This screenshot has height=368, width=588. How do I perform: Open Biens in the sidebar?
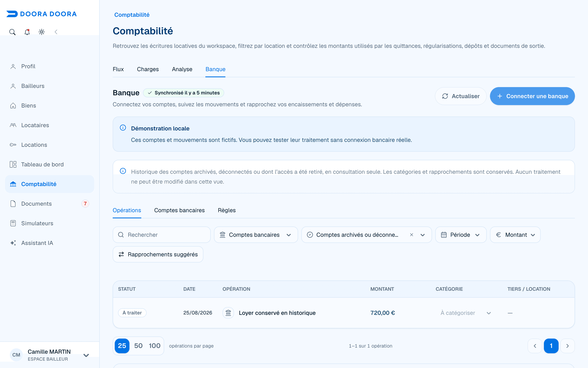click(x=50, y=106)
